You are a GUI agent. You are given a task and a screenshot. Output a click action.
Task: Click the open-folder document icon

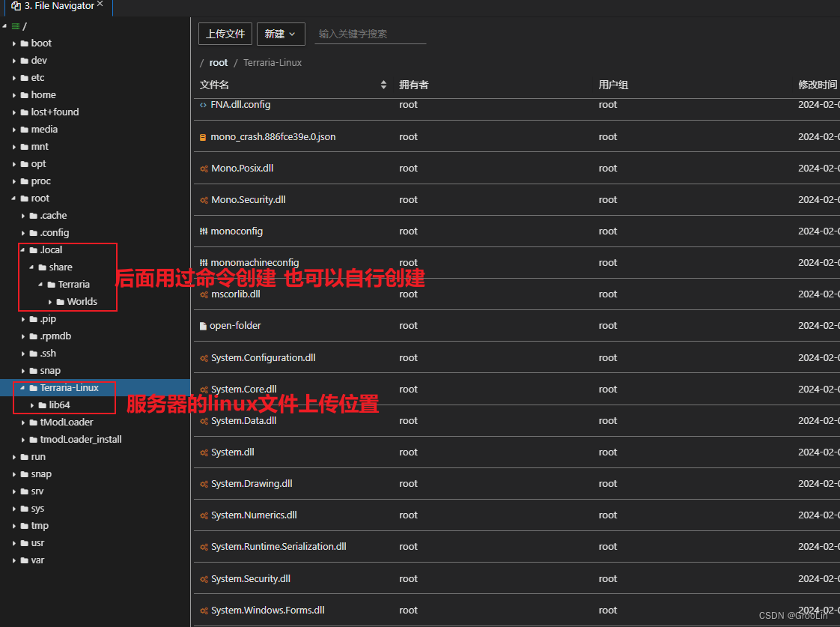coord(203,326)
